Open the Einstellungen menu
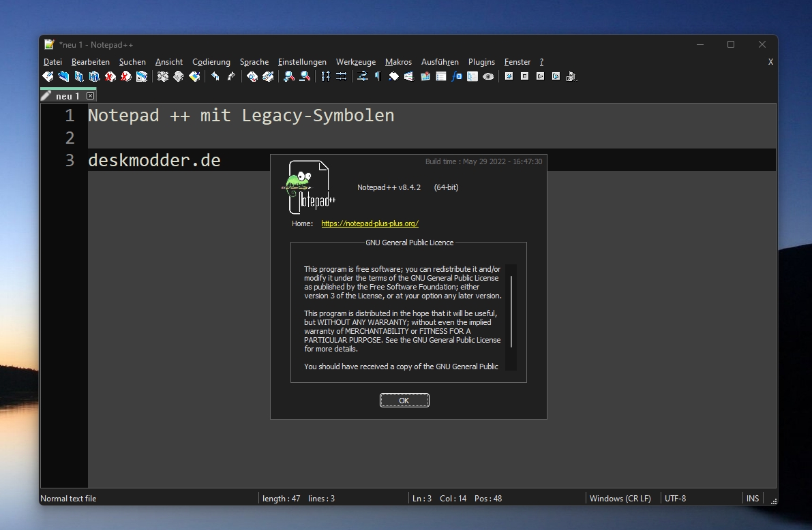The width and height of the screenshot is (812, 530). (303, 62)
